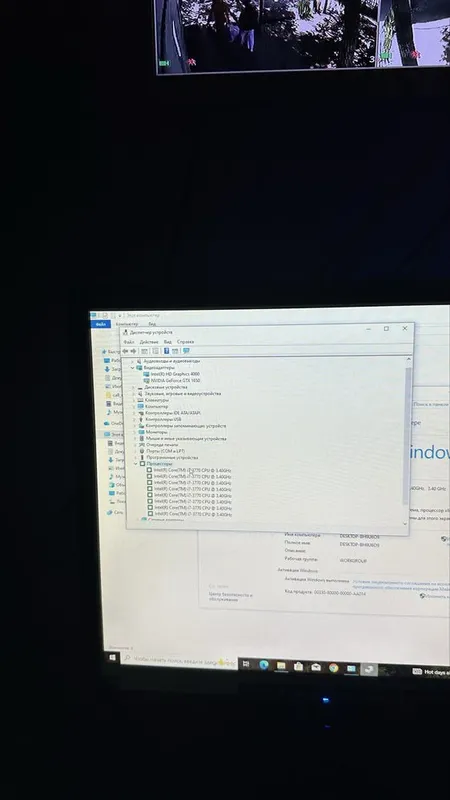Click the Device Manager vertical scrollbar thumb
Screen dimensions: 450x800
click(x=407, y=436)
